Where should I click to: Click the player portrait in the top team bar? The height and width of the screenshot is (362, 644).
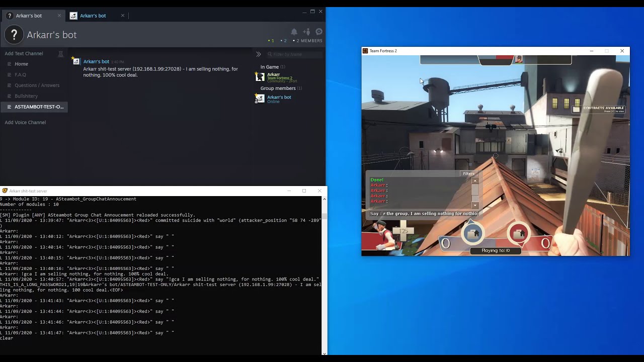(x=519, y=59)
